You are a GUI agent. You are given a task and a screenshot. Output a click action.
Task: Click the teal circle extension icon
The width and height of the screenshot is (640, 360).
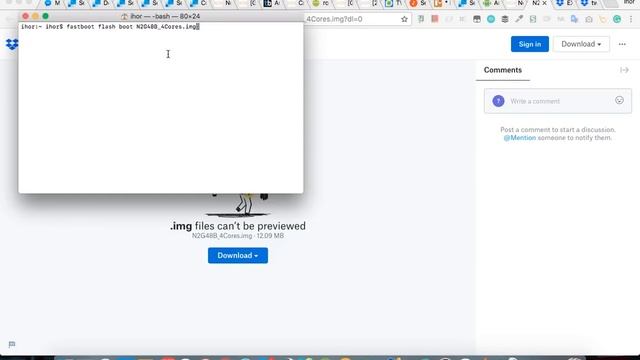(x=491, y=19)
